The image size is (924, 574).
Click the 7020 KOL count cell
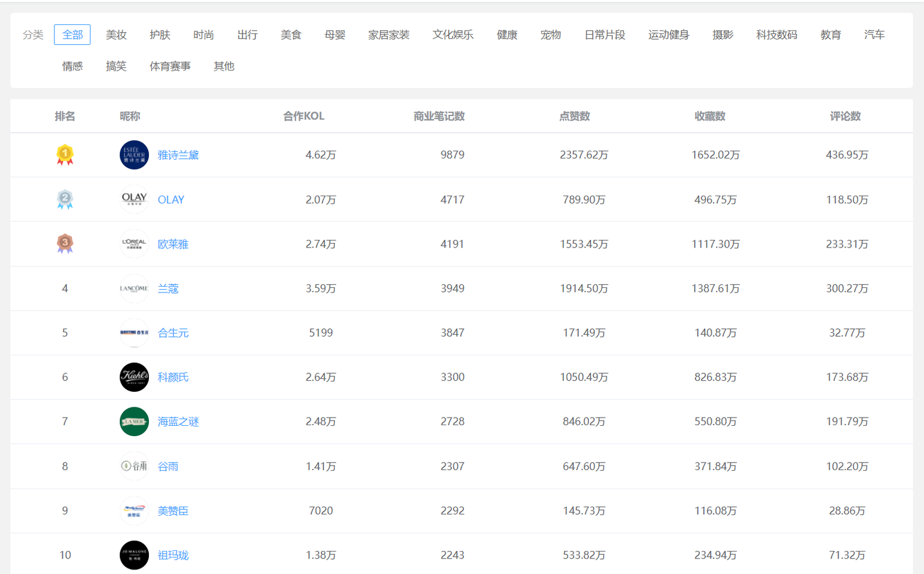coord(321,511)
